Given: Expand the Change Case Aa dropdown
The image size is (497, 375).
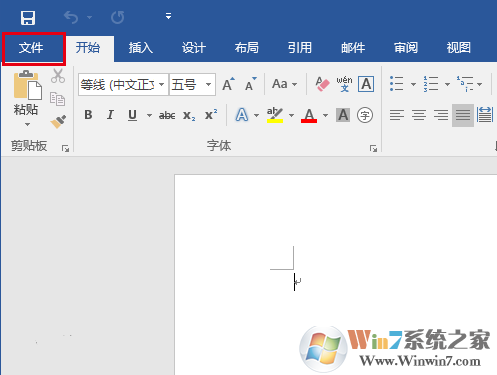Looking at the screenshot, I should [x=284, y=84].
